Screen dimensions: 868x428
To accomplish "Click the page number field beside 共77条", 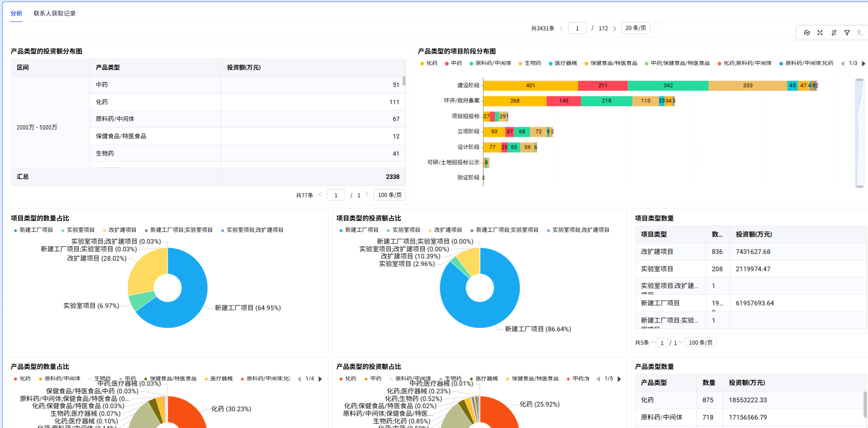I will tap(336, 195).
